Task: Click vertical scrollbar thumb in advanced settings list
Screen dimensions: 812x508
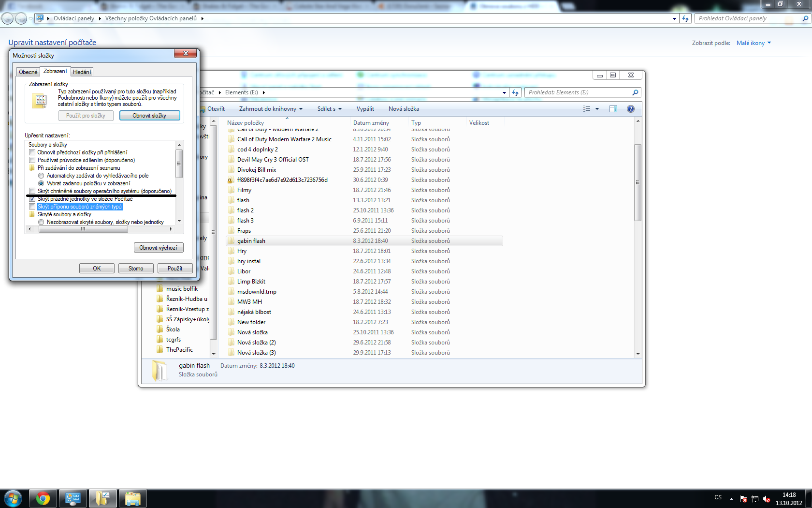Action: coord(179,164)
